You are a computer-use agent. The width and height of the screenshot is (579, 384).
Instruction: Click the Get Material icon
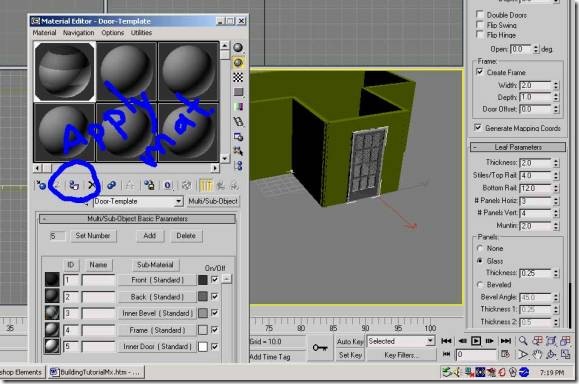[41, 185]
